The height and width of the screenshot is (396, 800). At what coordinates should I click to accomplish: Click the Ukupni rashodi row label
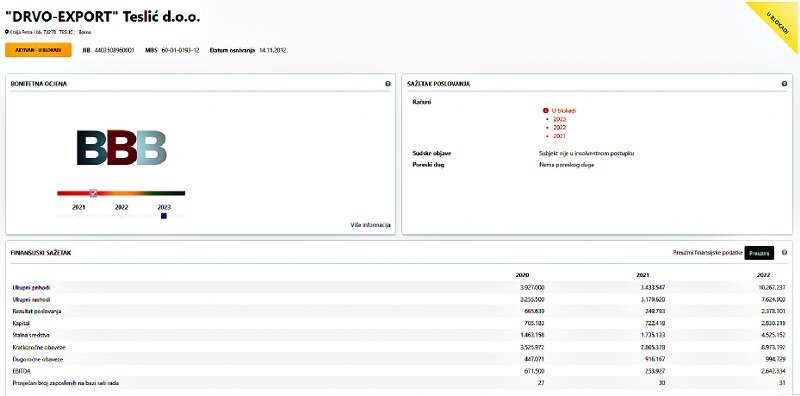pyautogui.click(x=31, y=300)
